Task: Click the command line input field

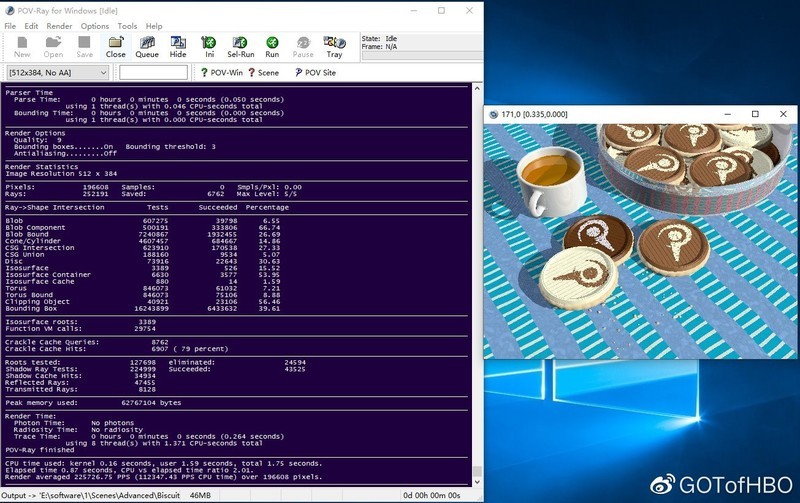Action: (153, 73)
